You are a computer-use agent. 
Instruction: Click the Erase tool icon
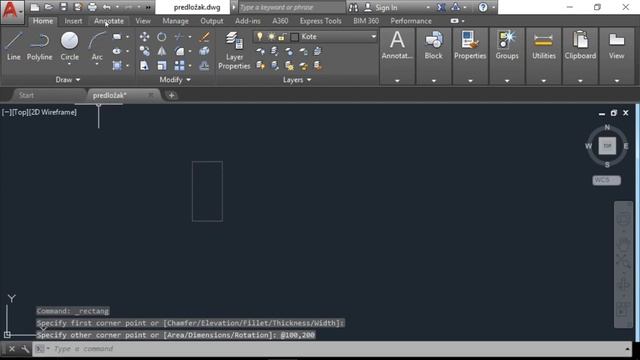point(204,37)
